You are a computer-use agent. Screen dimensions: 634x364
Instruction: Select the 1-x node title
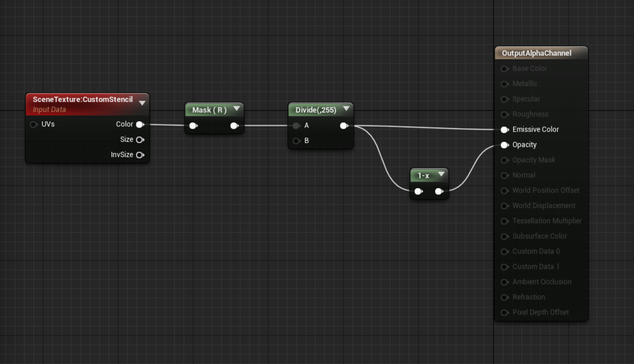tap(423, 176)
